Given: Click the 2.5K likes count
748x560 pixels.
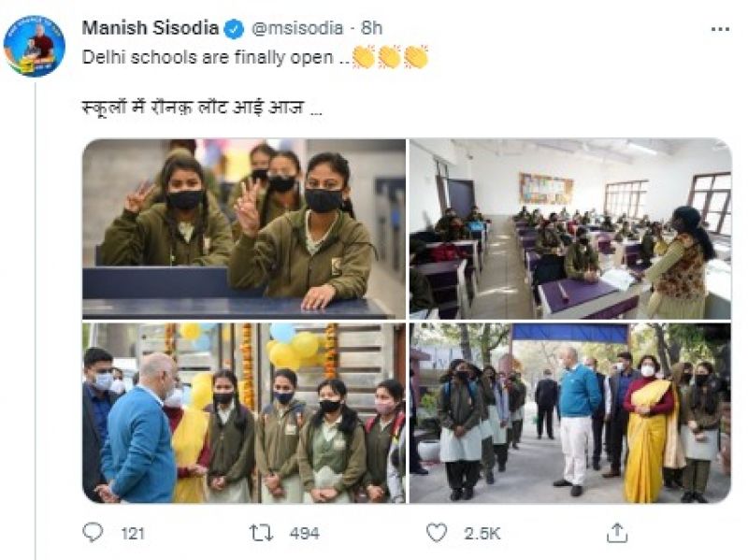Looking at the screenshot, I should (x=484, y=533).
